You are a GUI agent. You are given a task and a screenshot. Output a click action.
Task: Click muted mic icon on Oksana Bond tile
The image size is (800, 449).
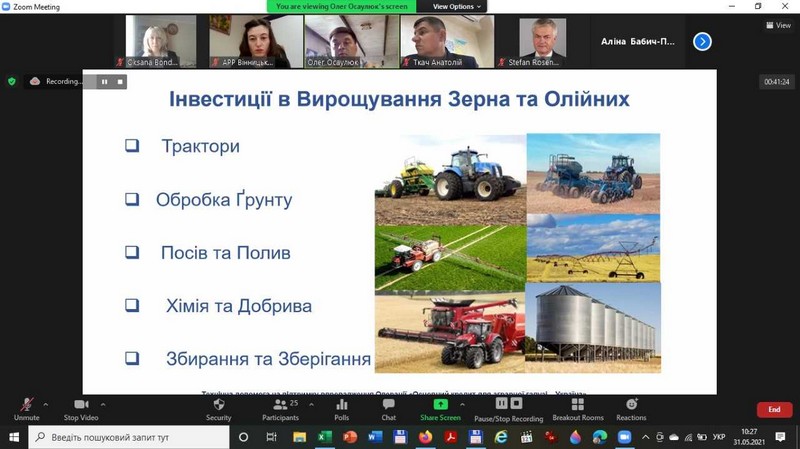click(x=120, y=62)
